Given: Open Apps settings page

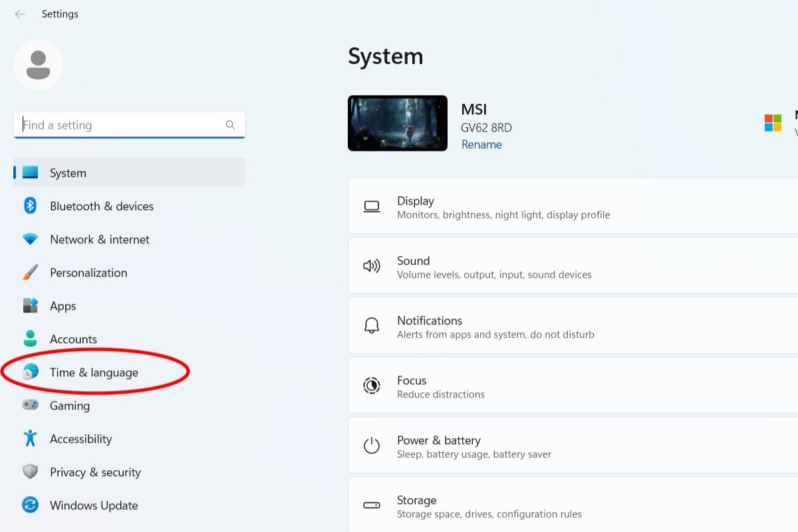Looking at the screenshot, I should [x=130, y=305].
